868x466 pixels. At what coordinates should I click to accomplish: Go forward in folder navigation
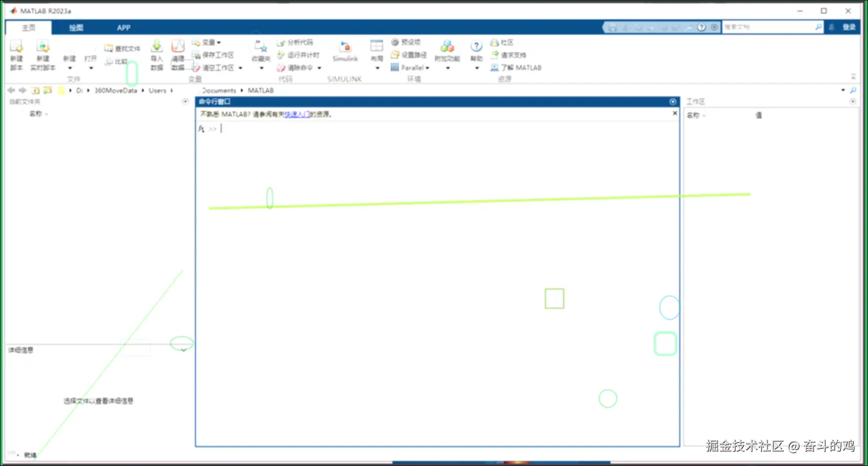[22, 90]
